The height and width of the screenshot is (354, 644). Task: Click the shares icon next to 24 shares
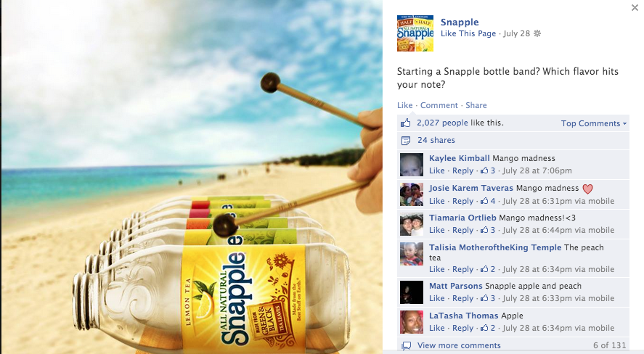point(406,141)
